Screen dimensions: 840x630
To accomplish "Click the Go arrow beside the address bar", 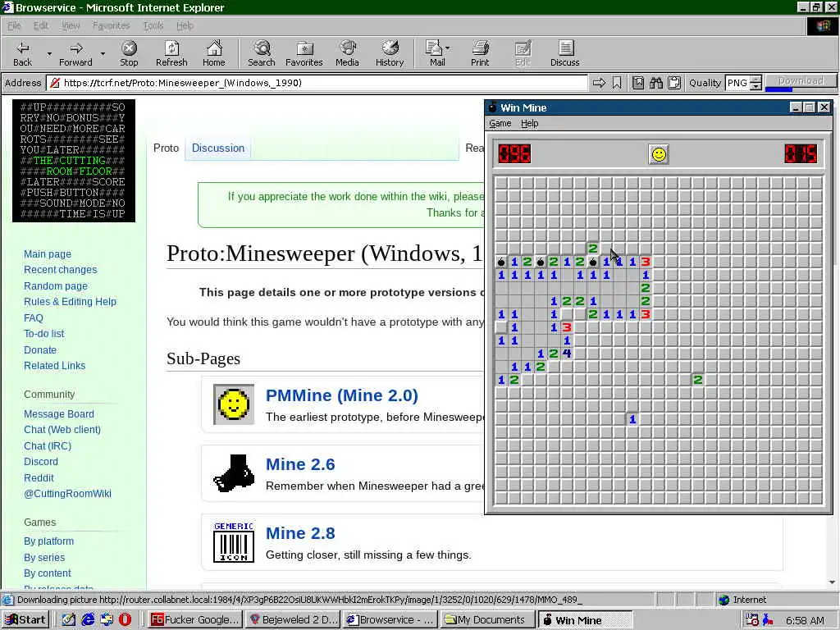I will point(599,83).
